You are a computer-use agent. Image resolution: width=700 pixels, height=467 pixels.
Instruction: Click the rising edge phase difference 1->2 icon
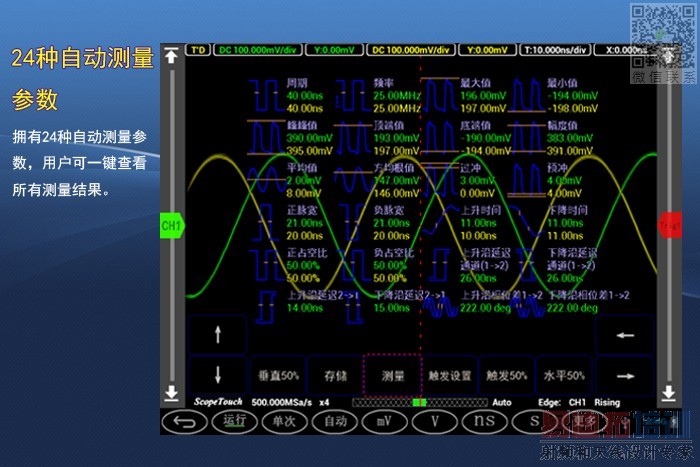440,307
